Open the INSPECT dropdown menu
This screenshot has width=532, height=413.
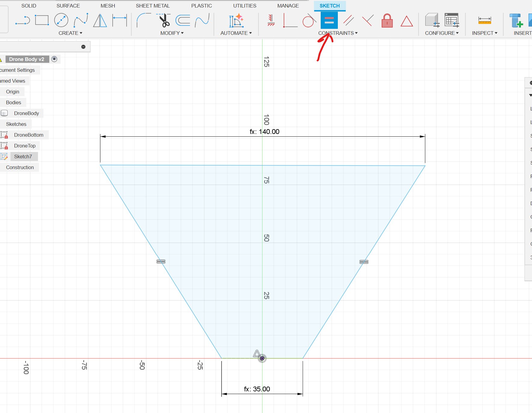(x=485, y=33)
